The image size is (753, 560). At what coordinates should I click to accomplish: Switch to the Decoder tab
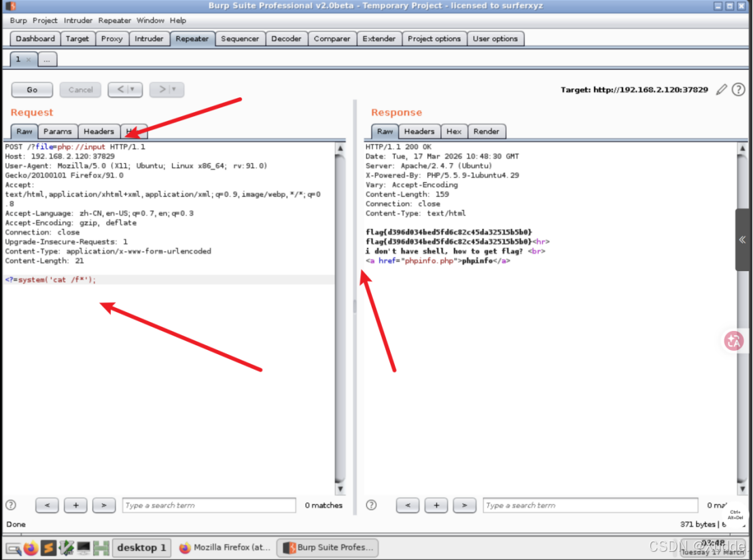pos(286,39)
